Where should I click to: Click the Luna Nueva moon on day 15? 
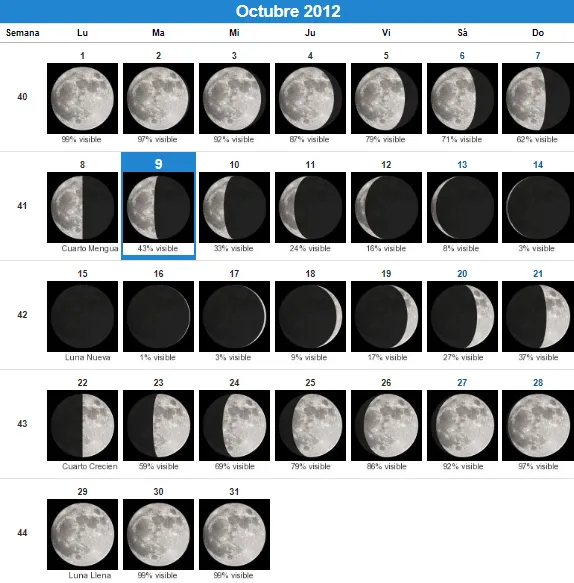pyautogui.click(x=82, y=316)
